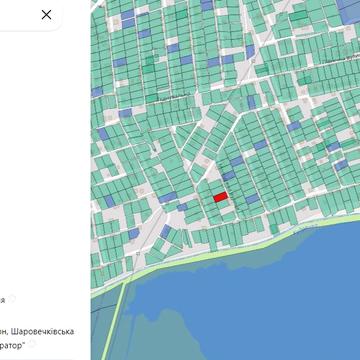Select the blue parcel at the top edge near map center

click(x=207, y=5)
